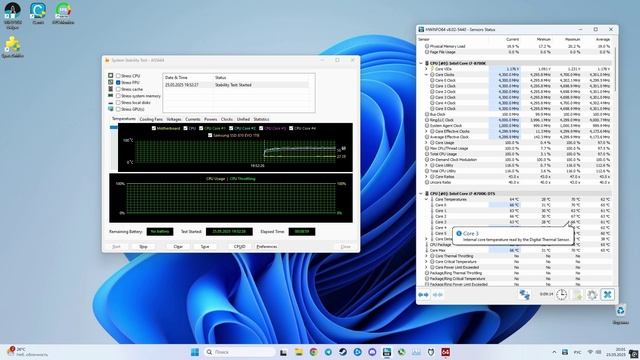This screenshot has height=360, width=640.
Task: Click the Save button in stability test
Action: [x=205, y=247]
